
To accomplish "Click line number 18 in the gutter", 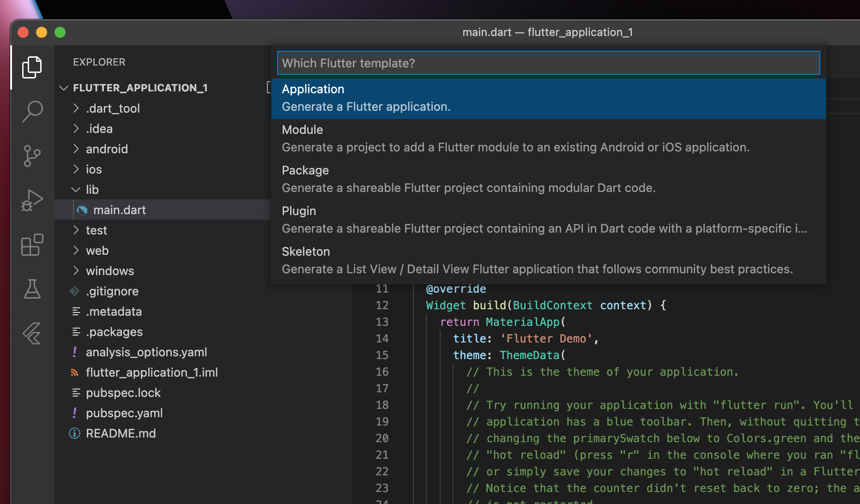I will pyautogui.click(x=382, y=405).
